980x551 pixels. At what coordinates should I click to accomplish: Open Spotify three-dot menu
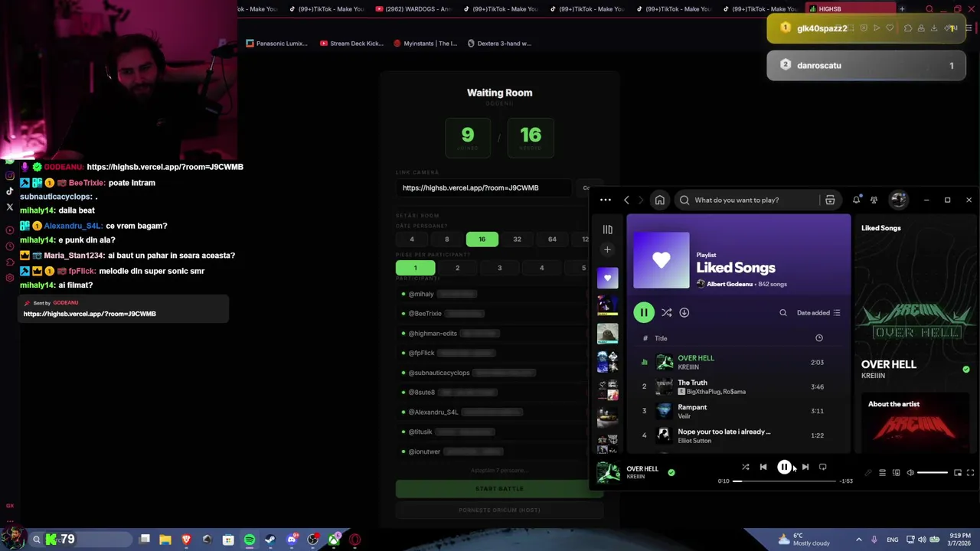click(x=606, y=200)
